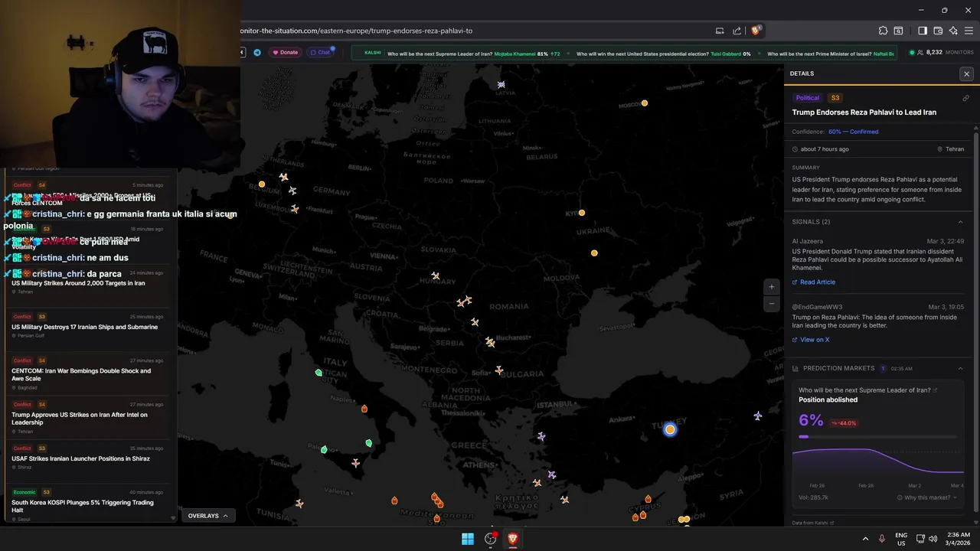Click the Tehran location label in Details
980x551 pixels.
pos(951,149)
